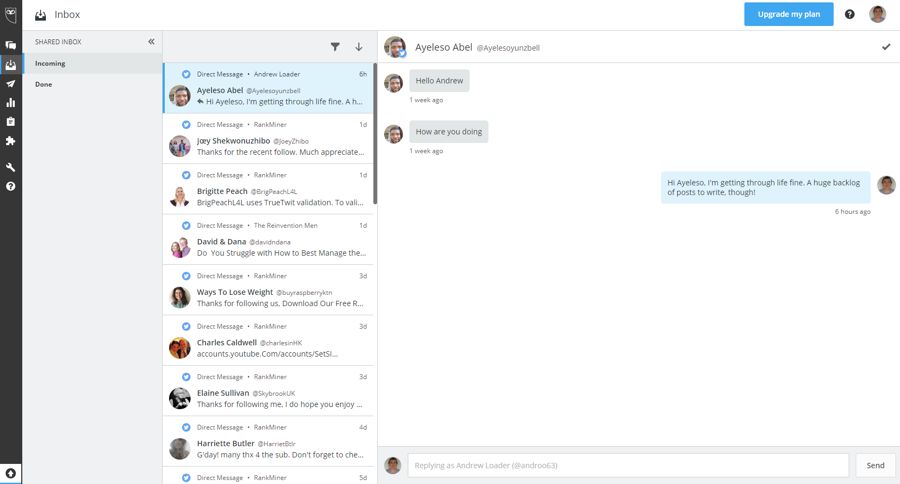Image resolution: width=900 pixels, height=484 pixels.
Task: Click the message list scrollbar
Action: click(x=375, y=133)
